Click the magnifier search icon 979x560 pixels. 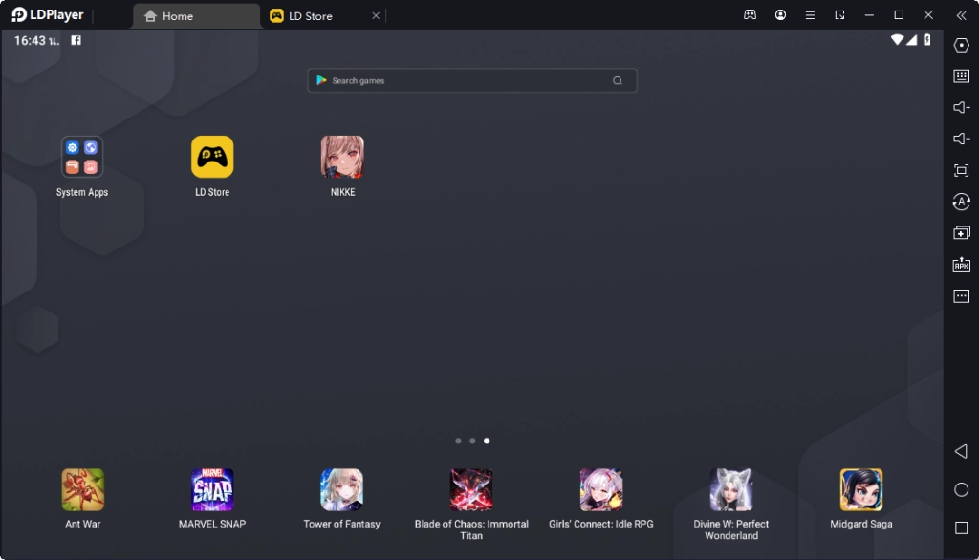[618, 80]
